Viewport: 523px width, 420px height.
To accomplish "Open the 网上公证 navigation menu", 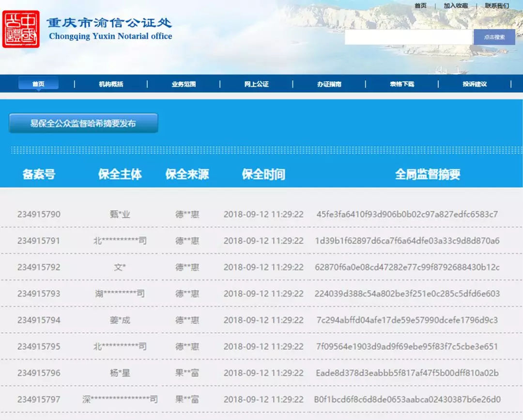I will click(256, 84).
